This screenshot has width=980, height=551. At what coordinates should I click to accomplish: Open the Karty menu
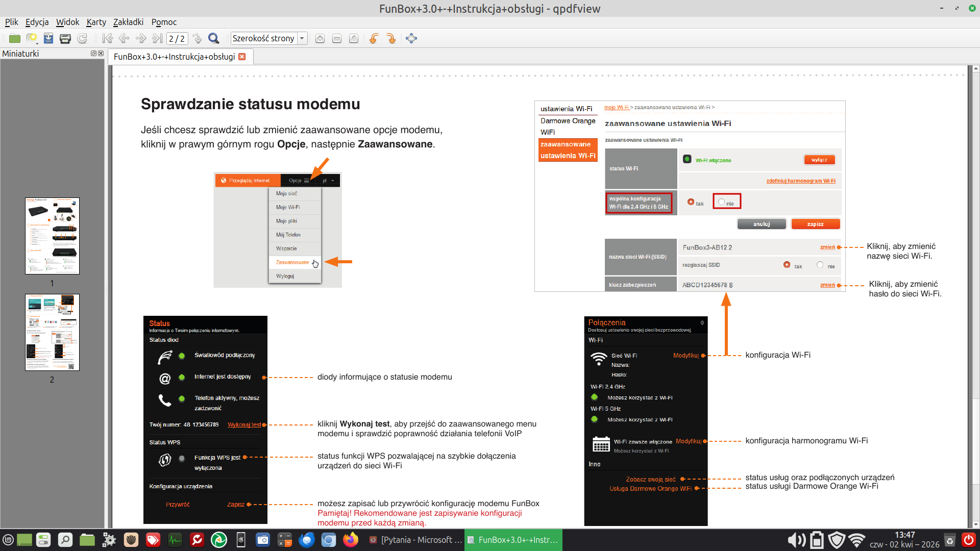coord(96,22)
